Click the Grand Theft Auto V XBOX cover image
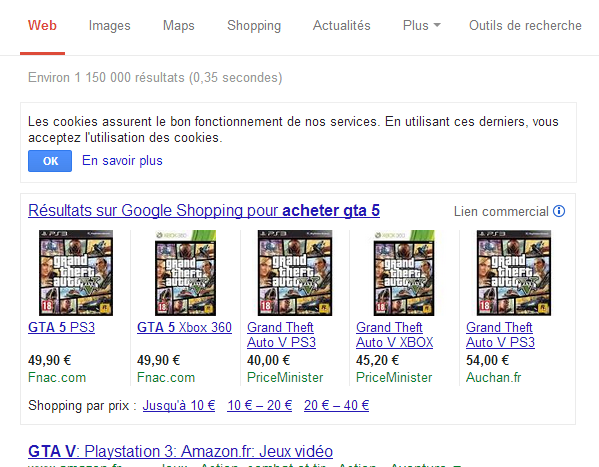Image resolution: width=599 pixels, height=467 pixels. (x=404, y=273)
